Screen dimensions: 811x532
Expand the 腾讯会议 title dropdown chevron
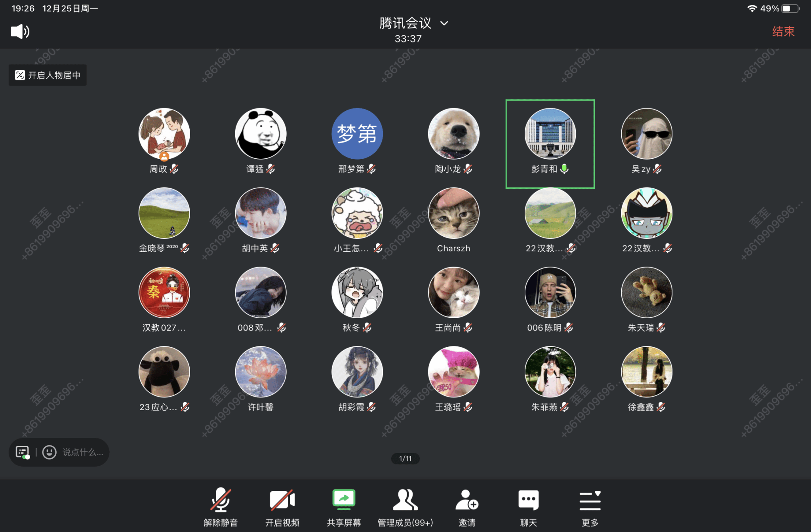point(444,23)
